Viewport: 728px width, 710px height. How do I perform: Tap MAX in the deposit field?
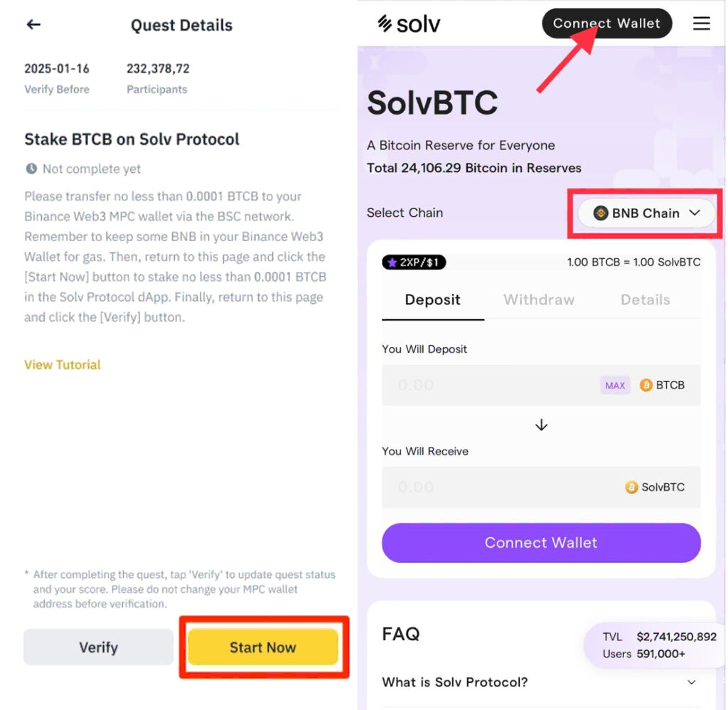[x=615, y=386]
